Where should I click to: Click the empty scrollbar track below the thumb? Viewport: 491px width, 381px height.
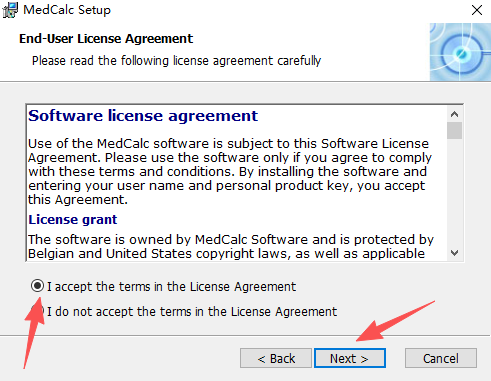[x=454, y=192]
